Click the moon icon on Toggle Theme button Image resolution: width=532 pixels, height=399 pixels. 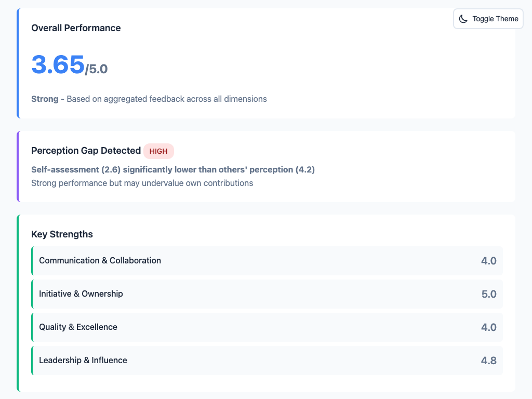(463, 18)
